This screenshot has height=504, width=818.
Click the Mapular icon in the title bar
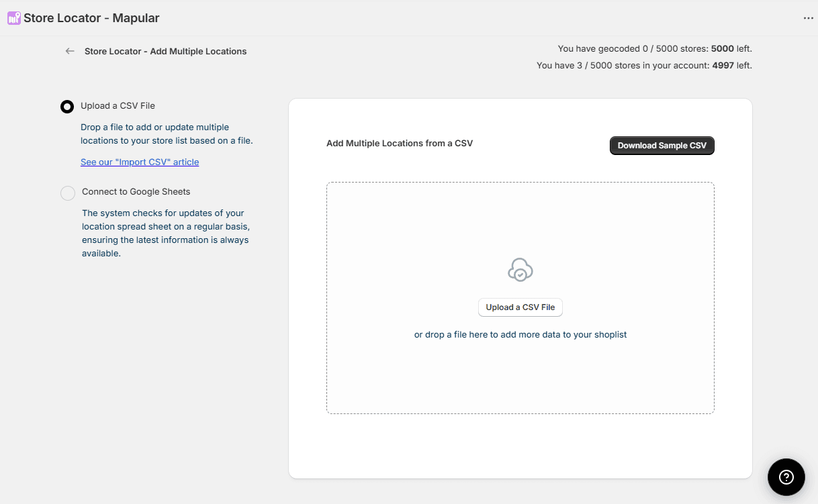pos(14,18)
